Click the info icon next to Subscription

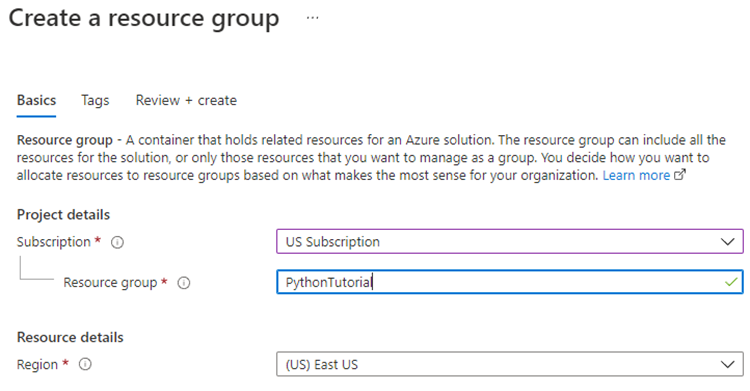click(117, 243)
